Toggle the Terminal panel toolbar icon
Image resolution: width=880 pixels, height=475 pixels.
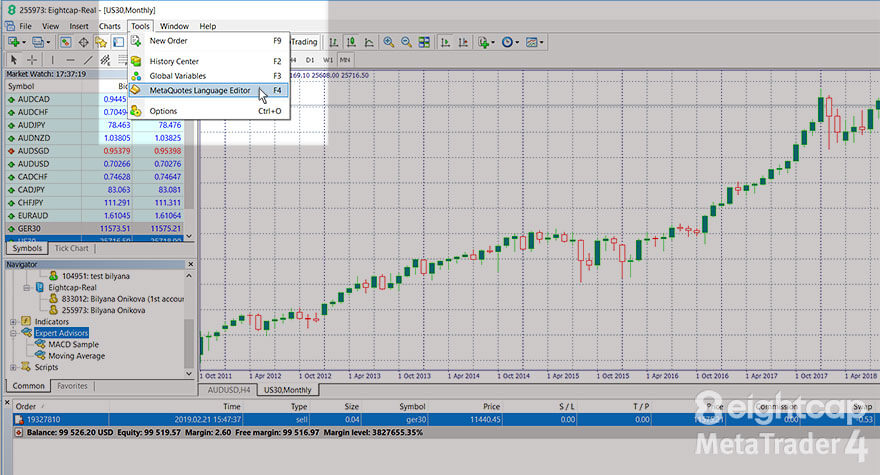[x=118, y=42]
